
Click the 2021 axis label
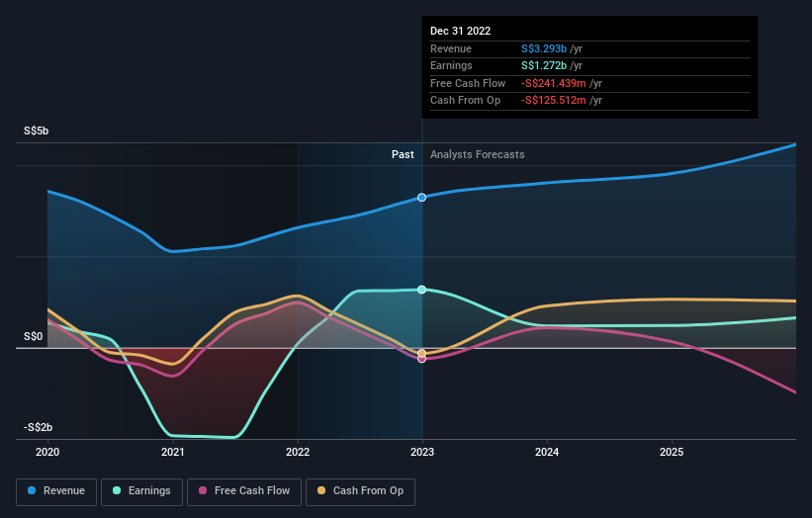click(x=172, y=453)
